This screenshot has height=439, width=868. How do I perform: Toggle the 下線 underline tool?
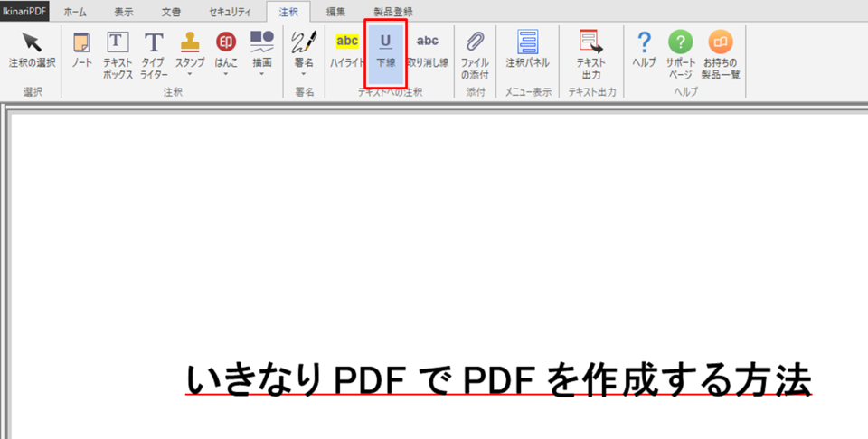coord(386,53)
